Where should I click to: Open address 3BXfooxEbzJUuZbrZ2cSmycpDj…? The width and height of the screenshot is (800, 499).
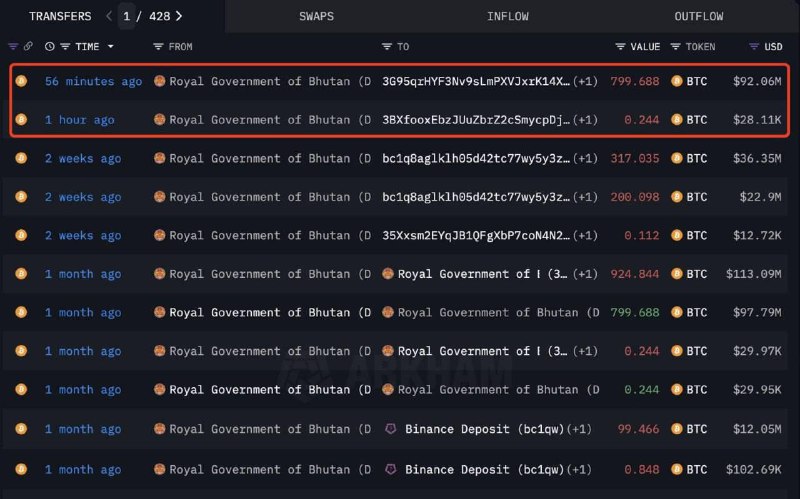(x=476, y=120)
